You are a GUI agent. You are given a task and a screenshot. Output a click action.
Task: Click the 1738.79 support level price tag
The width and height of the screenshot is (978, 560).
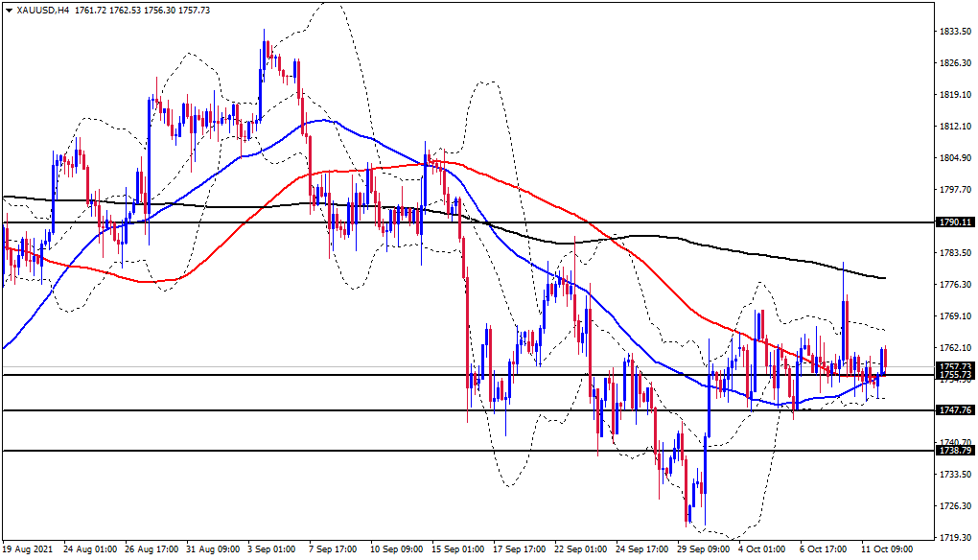point(956,450)
